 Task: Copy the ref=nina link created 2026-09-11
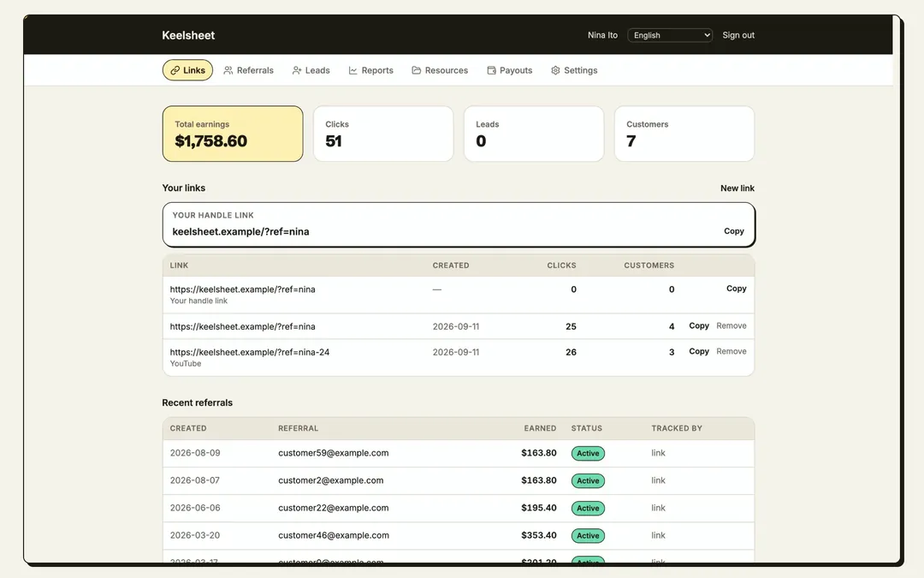pyautogui.click(x=699, y=325)
